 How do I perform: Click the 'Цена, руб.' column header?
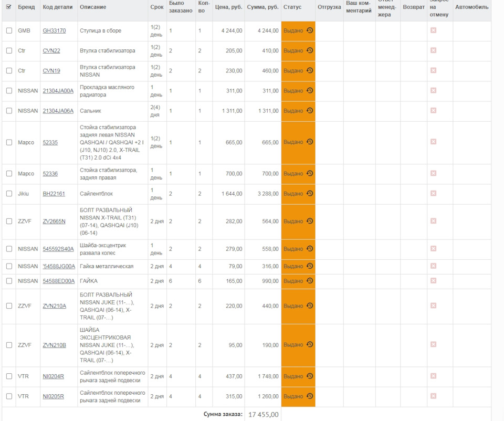tap(228, 7)
